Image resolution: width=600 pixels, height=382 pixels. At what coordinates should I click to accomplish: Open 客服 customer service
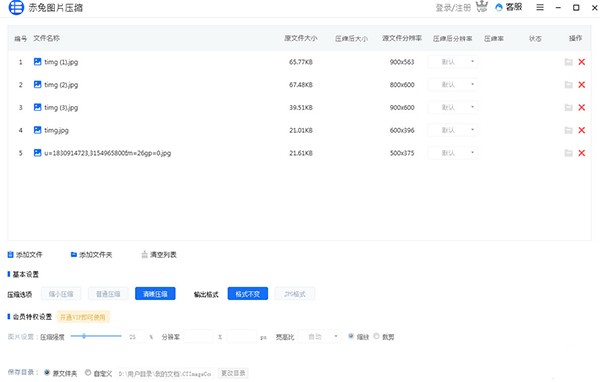click(509, 7)
